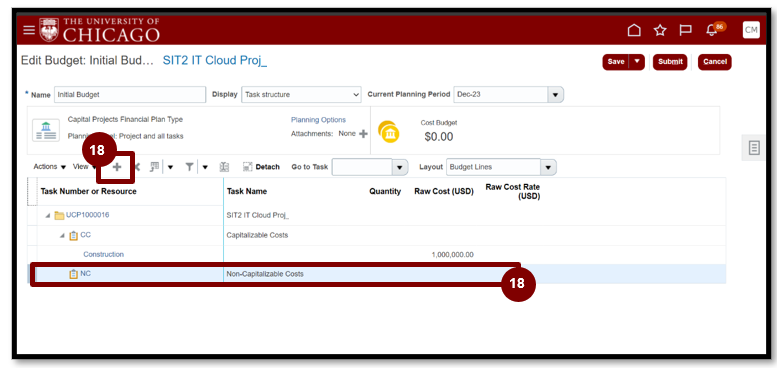Click the Save button
777x368 pixels.
point(616,62)
